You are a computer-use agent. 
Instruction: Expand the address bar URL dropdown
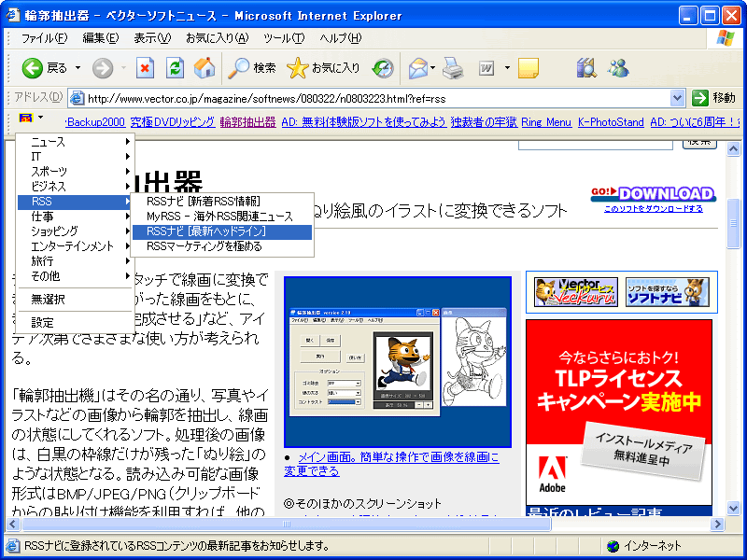677,98
